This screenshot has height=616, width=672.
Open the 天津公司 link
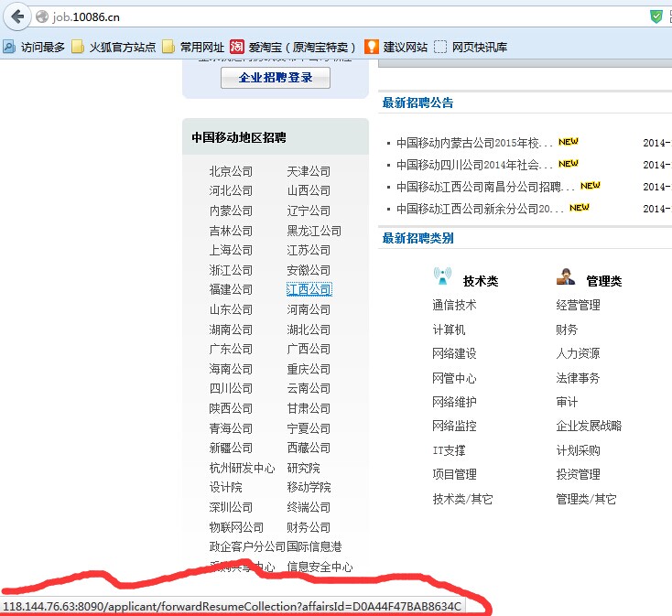[309, 171]
